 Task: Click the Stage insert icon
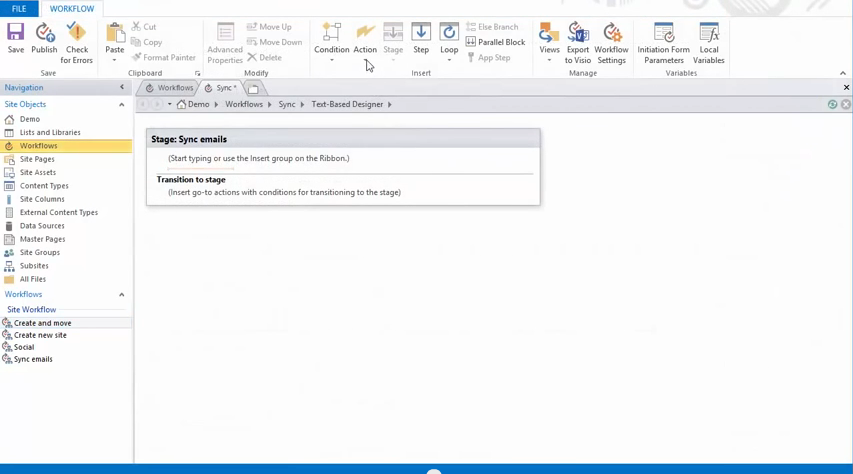tap(393, 33)
